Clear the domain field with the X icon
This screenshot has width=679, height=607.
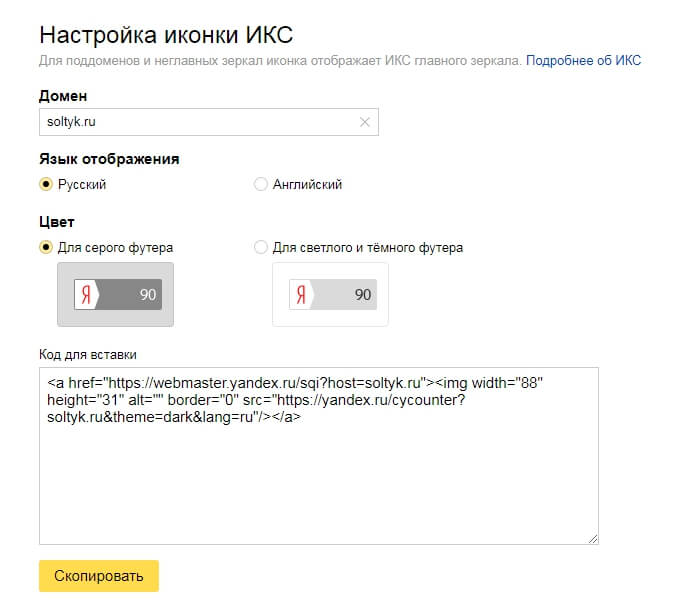pos(365,122)
